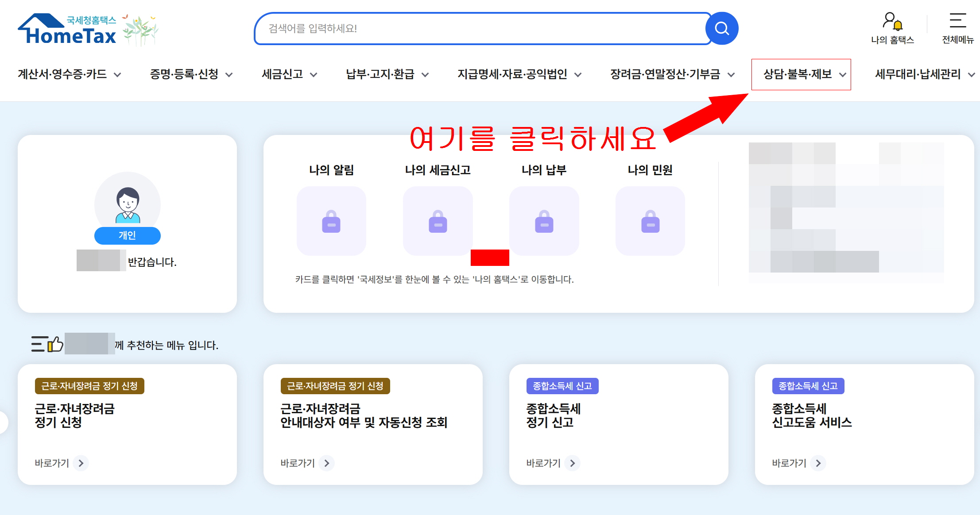
Task: Open 전체메뉴 hamburger menu icon
Action: pos(957,21)
